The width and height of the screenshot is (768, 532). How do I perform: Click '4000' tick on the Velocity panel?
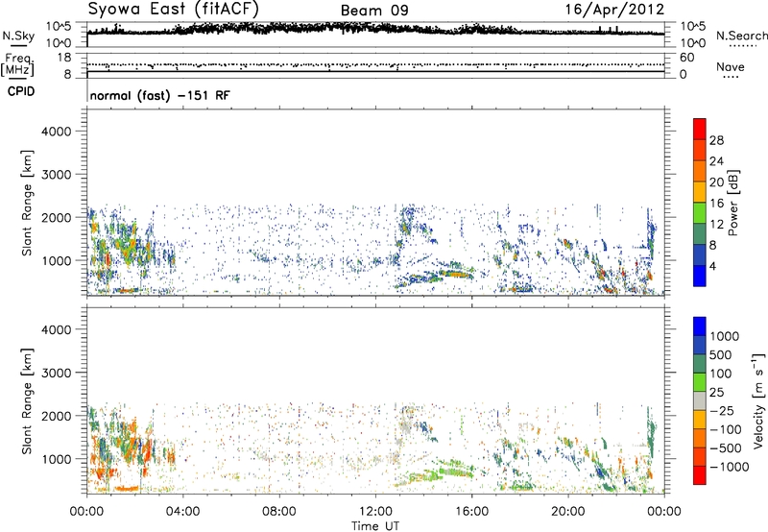point(56,329)
